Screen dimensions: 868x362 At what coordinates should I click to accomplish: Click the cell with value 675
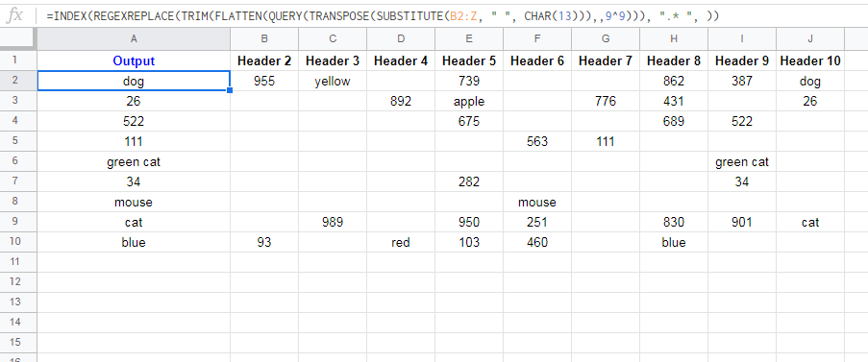(x=469, y=121)
